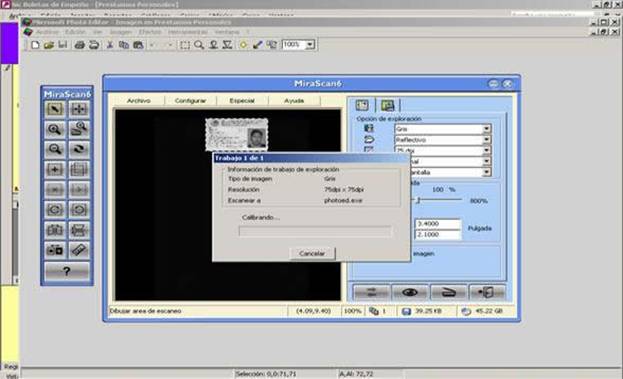
Task: Expand the 75 dpi resolution dropdown
Action: pos(487,151)
